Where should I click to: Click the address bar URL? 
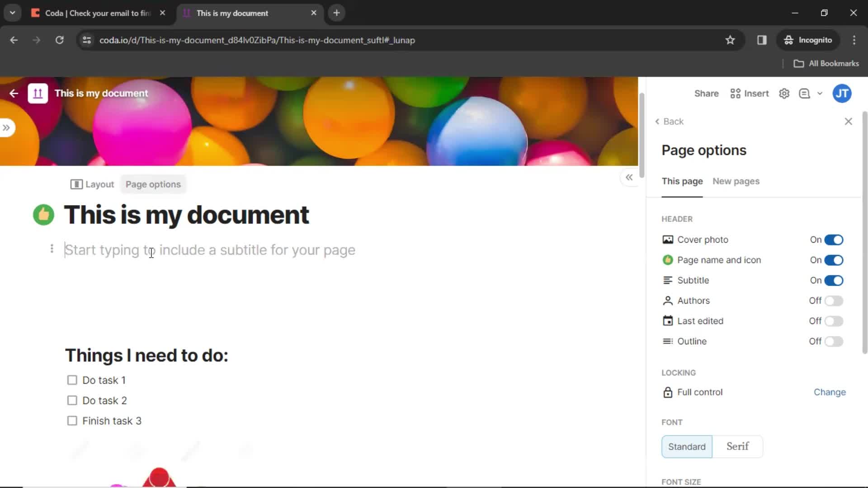(257, 40)
